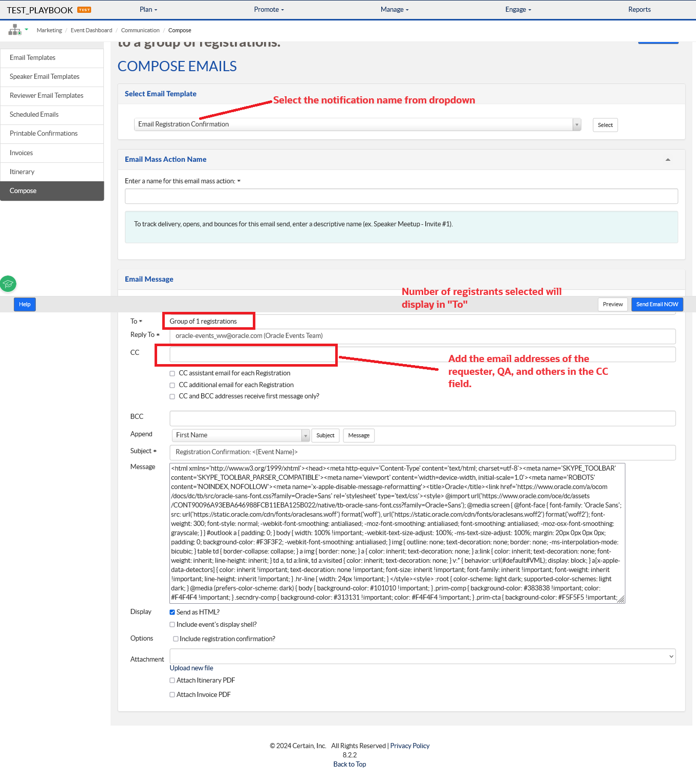Open the Privacy Policy link
The width and height of the screenshot is (696, 784).
(x=410, y=746)
